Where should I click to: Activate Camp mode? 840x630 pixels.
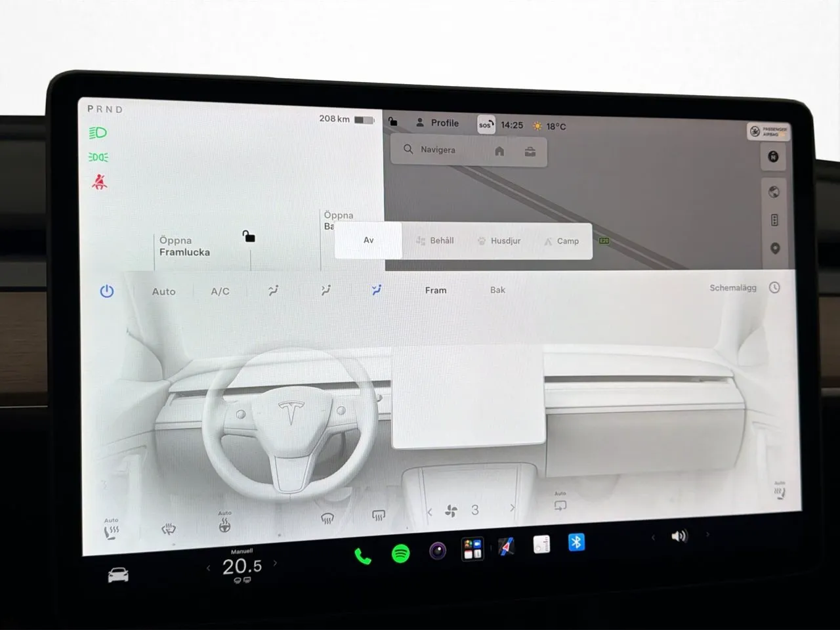click(562, 241)
